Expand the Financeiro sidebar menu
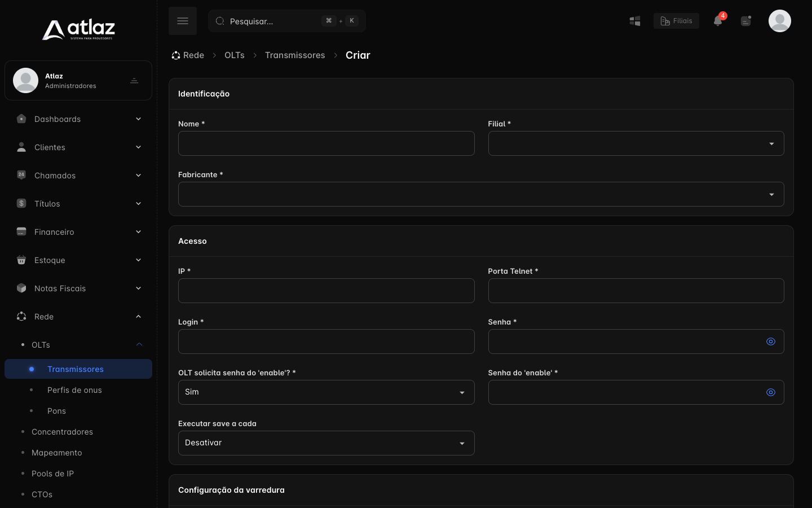Image resolution: width=812 pixels, height=508 pixels. point(78,232)
